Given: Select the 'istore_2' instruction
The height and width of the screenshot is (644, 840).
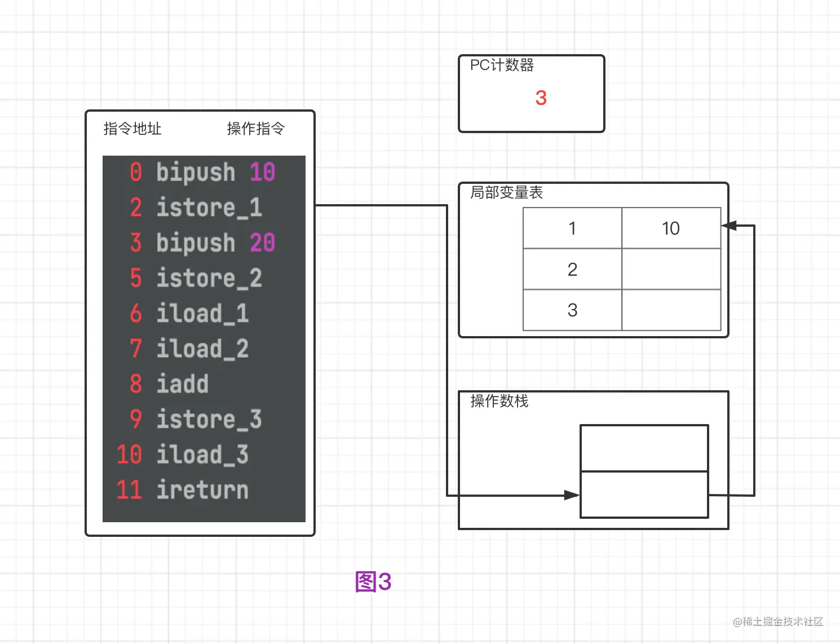Looking at the screenshot, I should [x=196, y=278].
